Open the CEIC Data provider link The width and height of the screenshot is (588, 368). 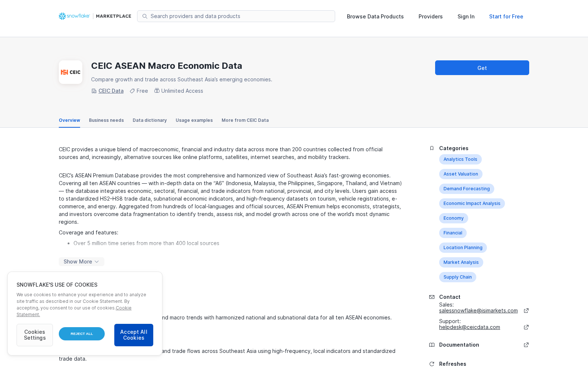pos(111,91)
